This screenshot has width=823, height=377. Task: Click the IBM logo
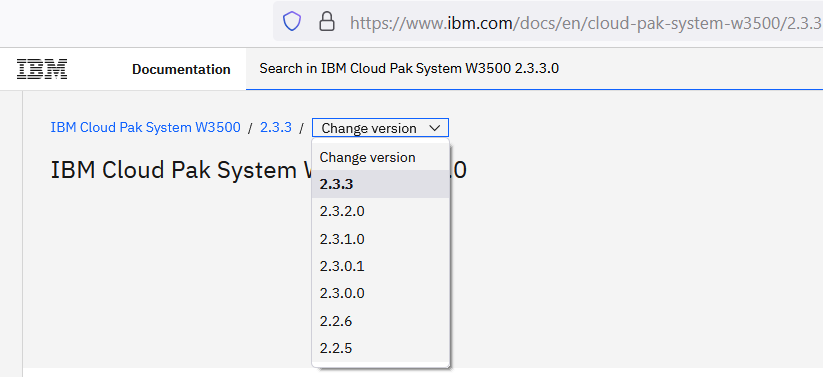[x=42, y=69]
